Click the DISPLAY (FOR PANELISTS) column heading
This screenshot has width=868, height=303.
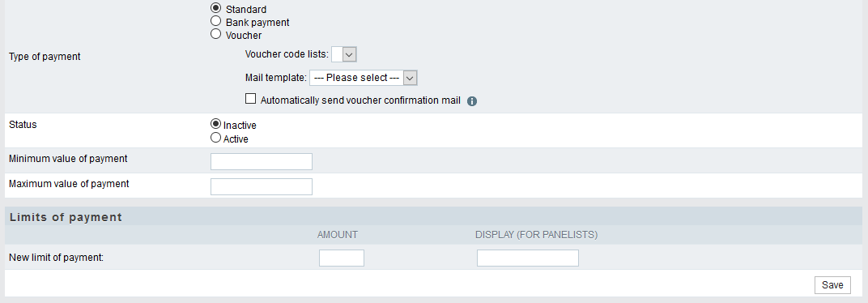(536, 235)
